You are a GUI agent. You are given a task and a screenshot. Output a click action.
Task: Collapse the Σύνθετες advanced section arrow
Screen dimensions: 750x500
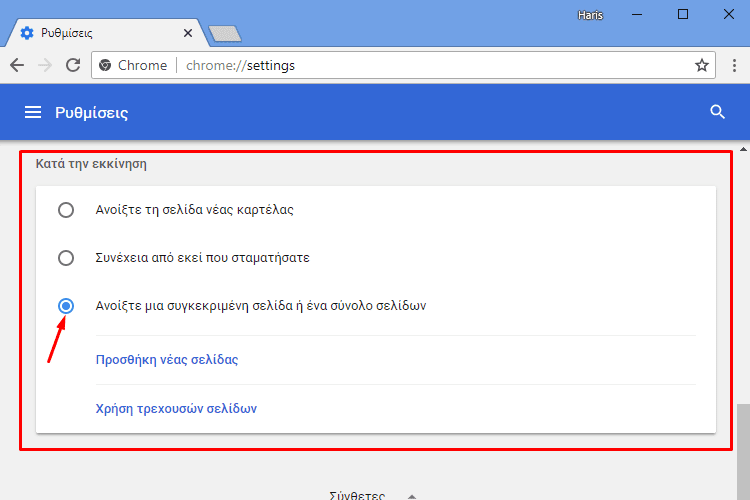pyautogui.click(x=412, y=497)
